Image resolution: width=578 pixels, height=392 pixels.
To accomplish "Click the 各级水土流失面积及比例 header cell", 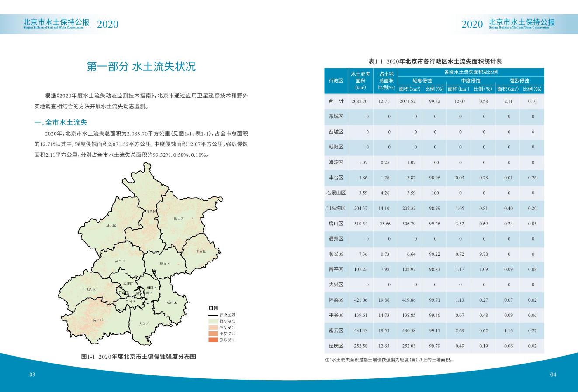I will (x=471, y=72).
